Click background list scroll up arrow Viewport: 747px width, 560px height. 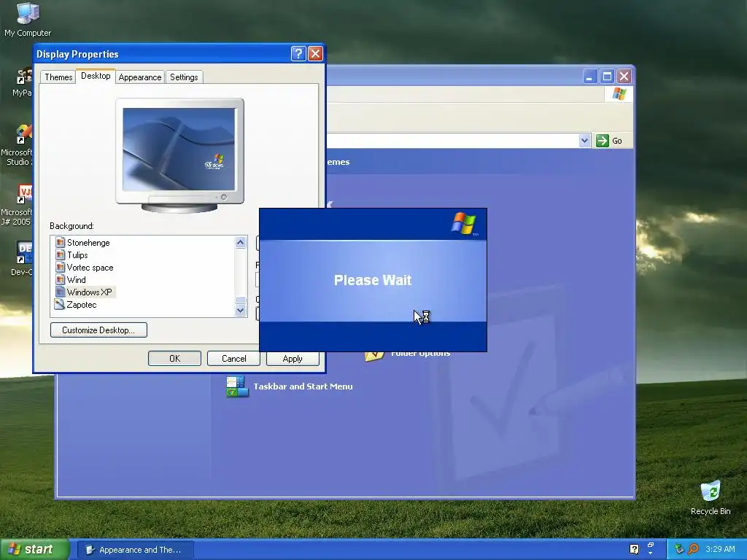[x=240, y=242]
